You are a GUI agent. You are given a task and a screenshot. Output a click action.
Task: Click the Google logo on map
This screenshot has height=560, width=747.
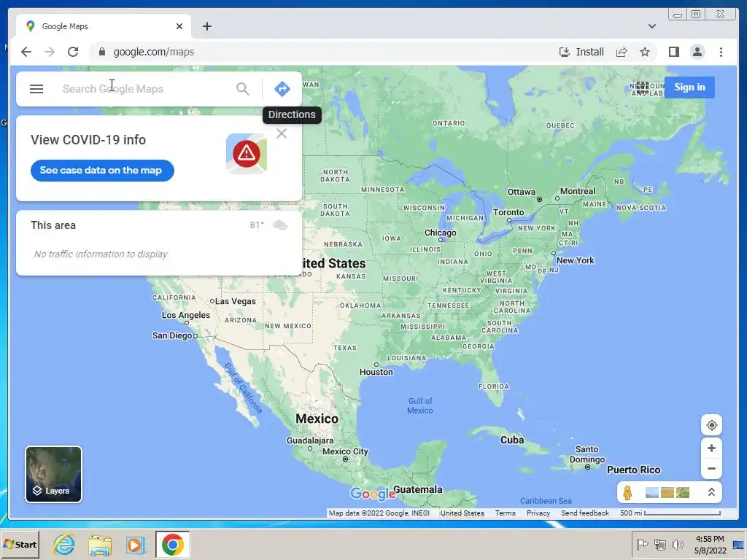coord(373,494)
